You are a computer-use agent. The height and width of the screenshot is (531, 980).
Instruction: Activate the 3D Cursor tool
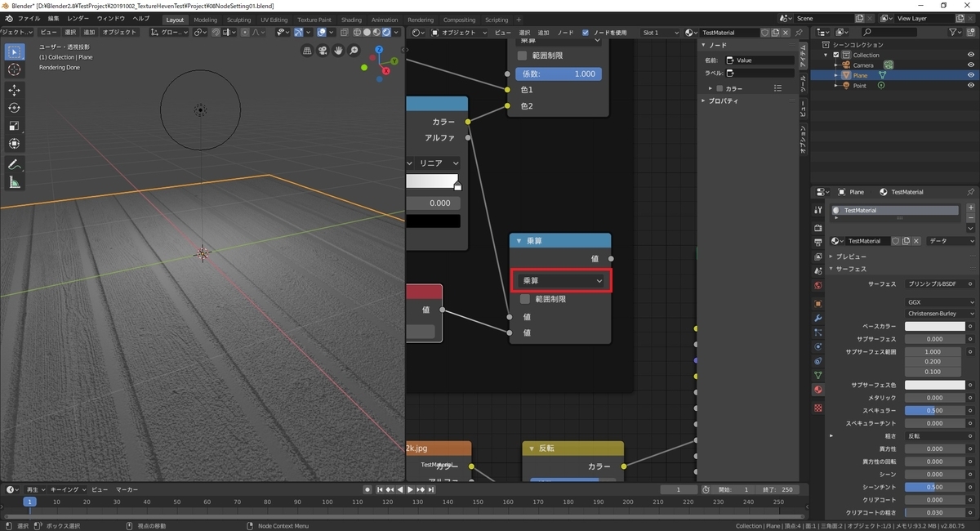point(14,69)
